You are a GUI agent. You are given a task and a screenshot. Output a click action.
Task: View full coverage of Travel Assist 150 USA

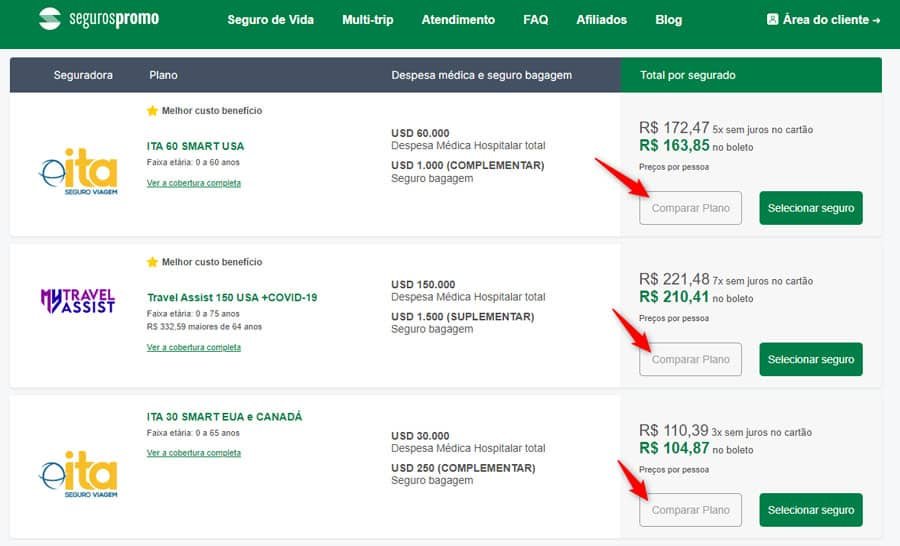coord(193,347)
